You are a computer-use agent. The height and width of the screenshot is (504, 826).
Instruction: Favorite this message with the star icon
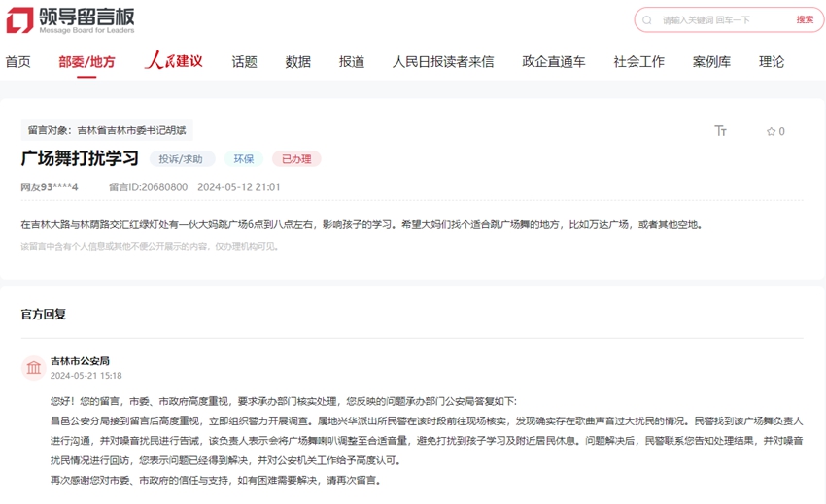[772, 131]
